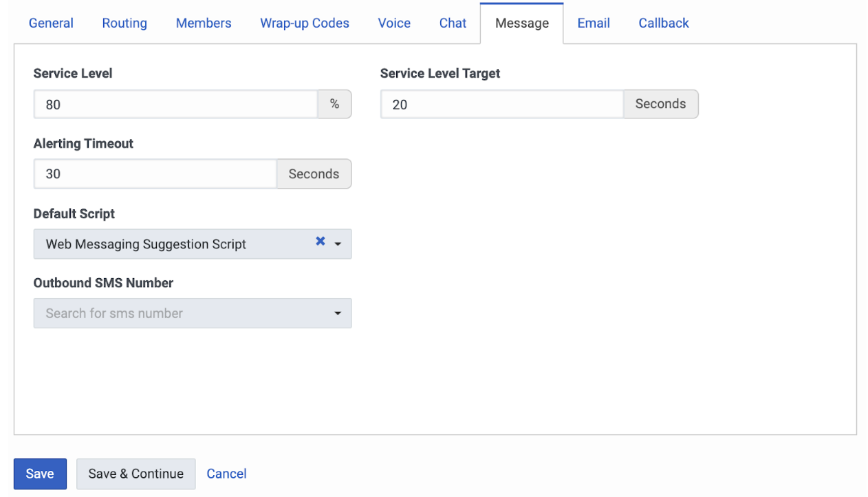Cancel the queue changes
The height and width of the screenshot is (497, 868).
point(226,474)
